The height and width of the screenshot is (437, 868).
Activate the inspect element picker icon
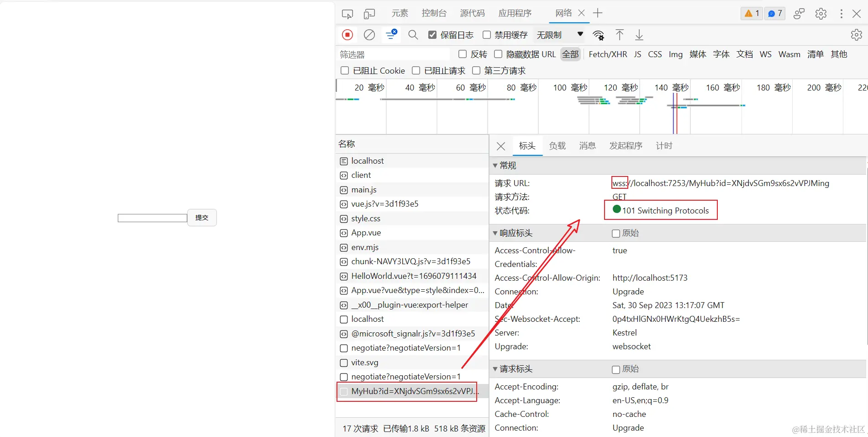[347, 14]
